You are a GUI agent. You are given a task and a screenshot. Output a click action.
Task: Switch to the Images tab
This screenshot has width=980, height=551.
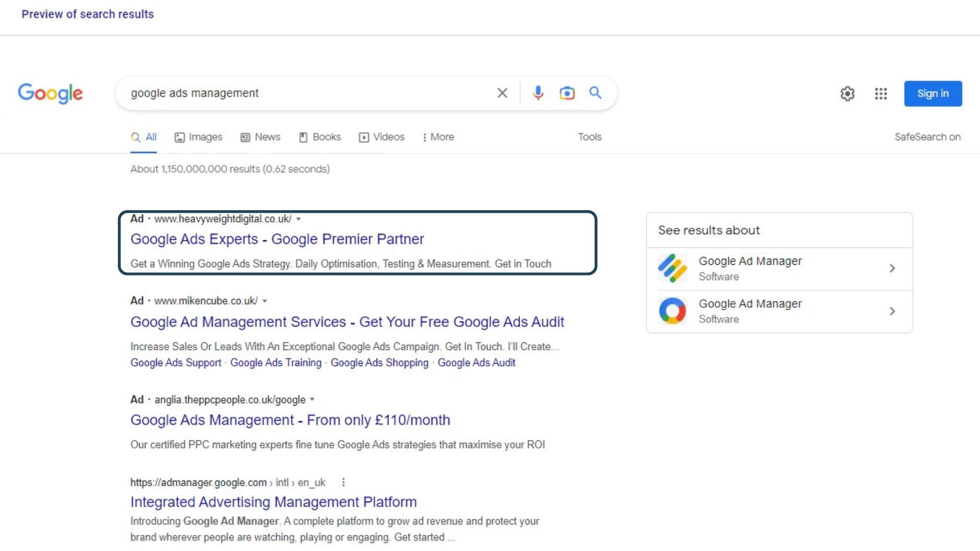coord(199,137)
